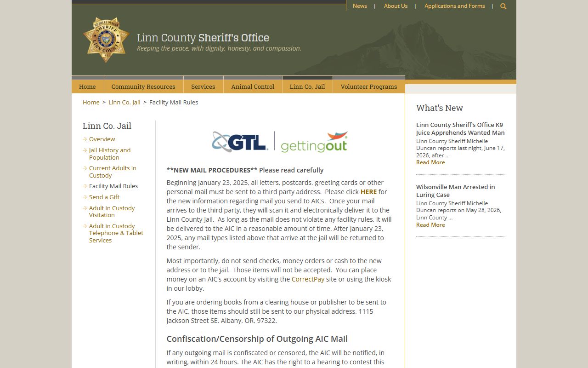Click the Confiscation/Censorship of Outgoing AIC Mail heading
Screen dimensions: 588x368
point(257,339)
